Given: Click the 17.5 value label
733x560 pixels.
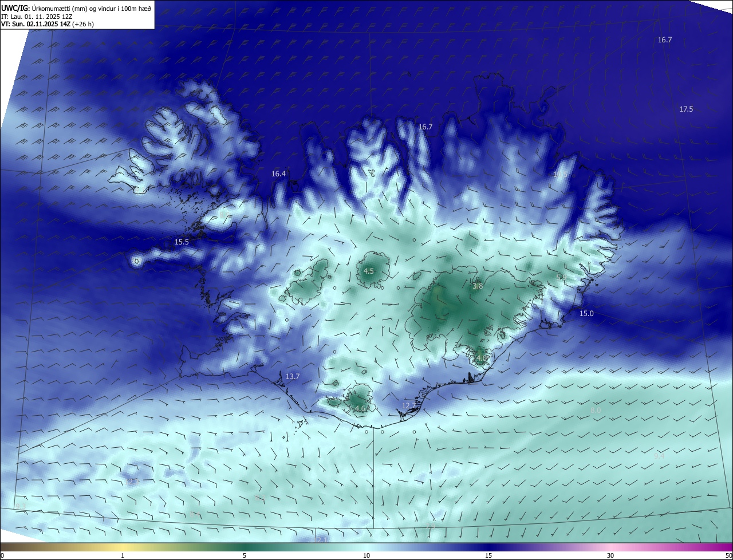Looking at the screenshot, I should coord(686,109).
